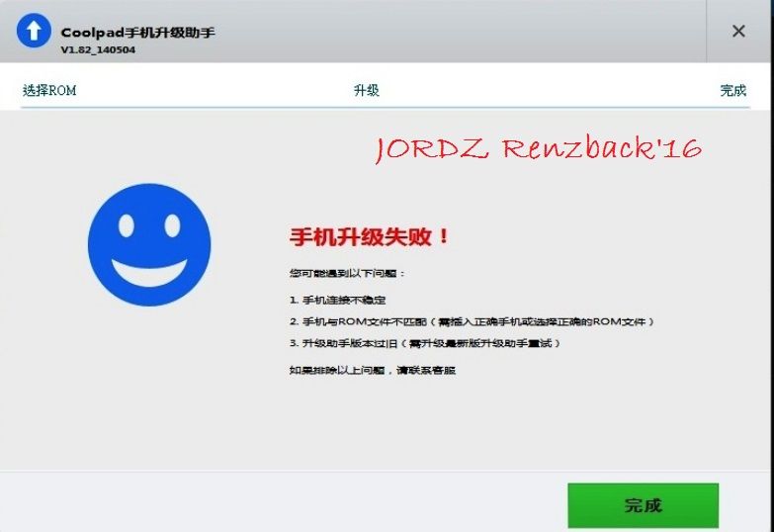Click the red 手机升级失败 heading

pyautogui.click(x=370, y=237)
